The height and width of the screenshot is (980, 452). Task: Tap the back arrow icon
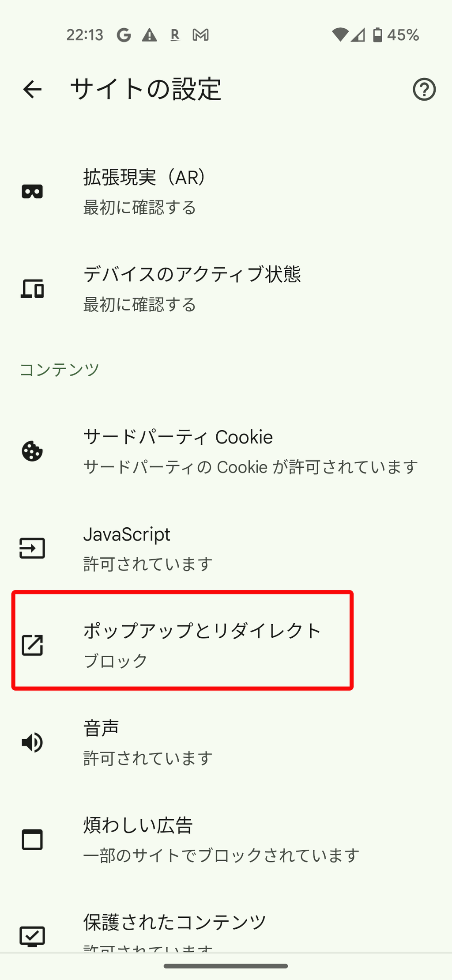pyautogui.click(x=32, y=89)
